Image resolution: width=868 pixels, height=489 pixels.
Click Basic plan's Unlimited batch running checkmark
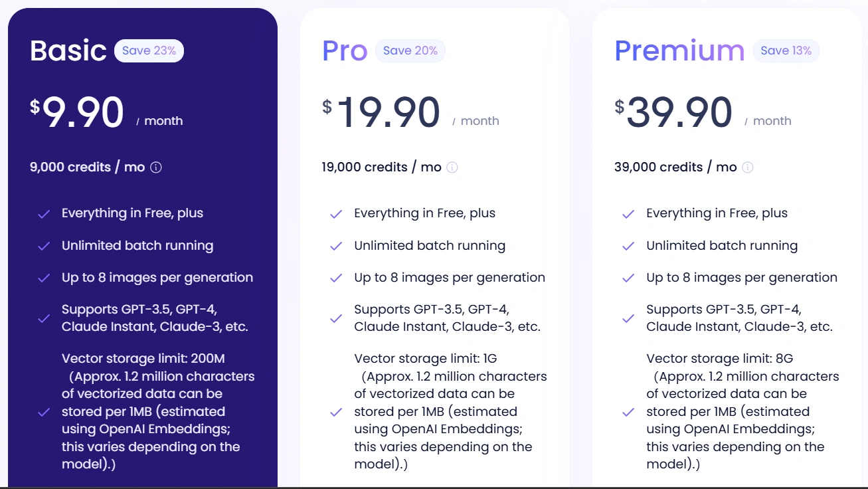pyautogui.click(x=44, y=246)
